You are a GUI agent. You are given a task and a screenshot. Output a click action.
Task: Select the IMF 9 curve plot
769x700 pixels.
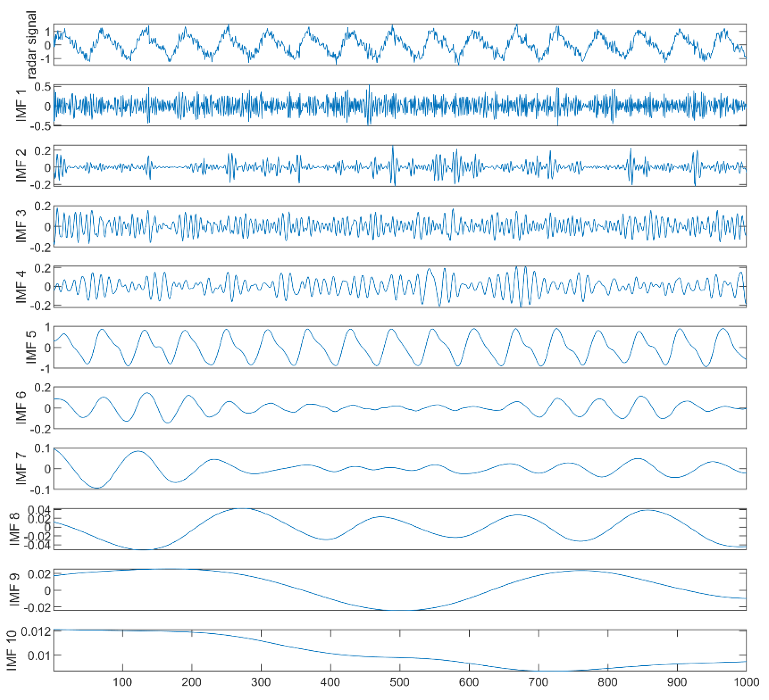tap(400, 589)
